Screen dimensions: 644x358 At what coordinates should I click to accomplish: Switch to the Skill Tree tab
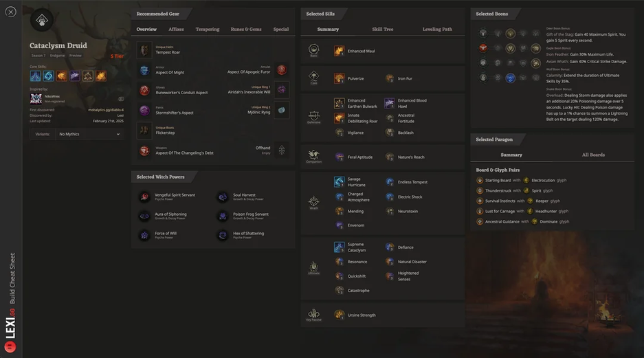[x=382, y=29]
